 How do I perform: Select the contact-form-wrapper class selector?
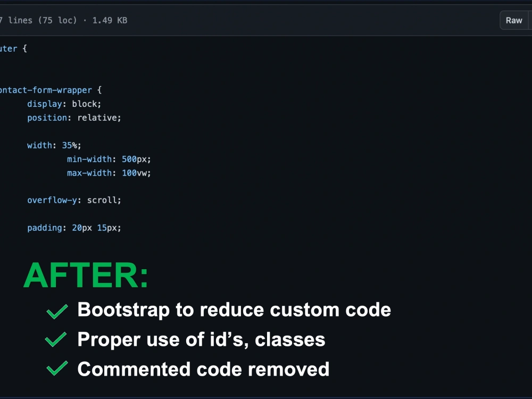click(x=45, y=90)
